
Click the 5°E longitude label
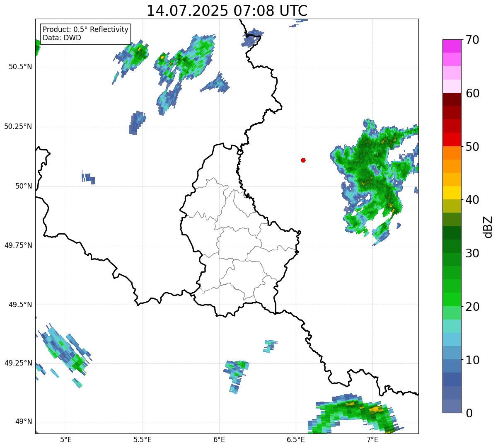click(x=66, y=439)
